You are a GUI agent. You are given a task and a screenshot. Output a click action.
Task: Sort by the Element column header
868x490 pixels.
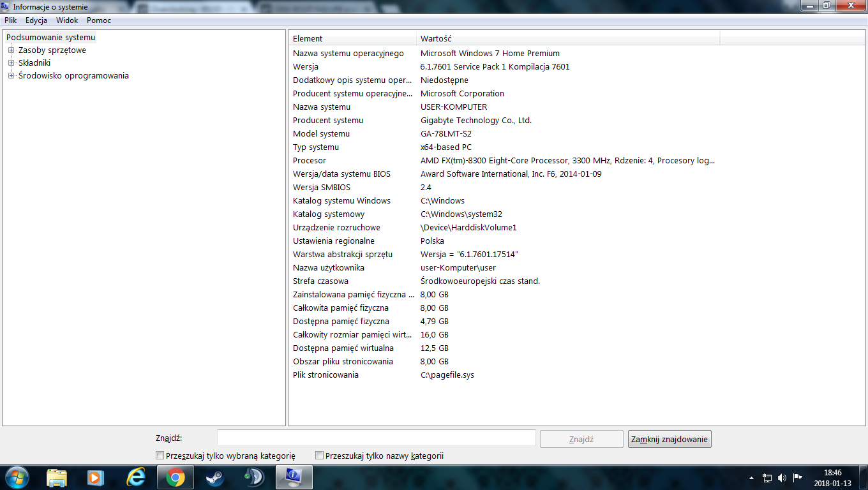(352, 39)
